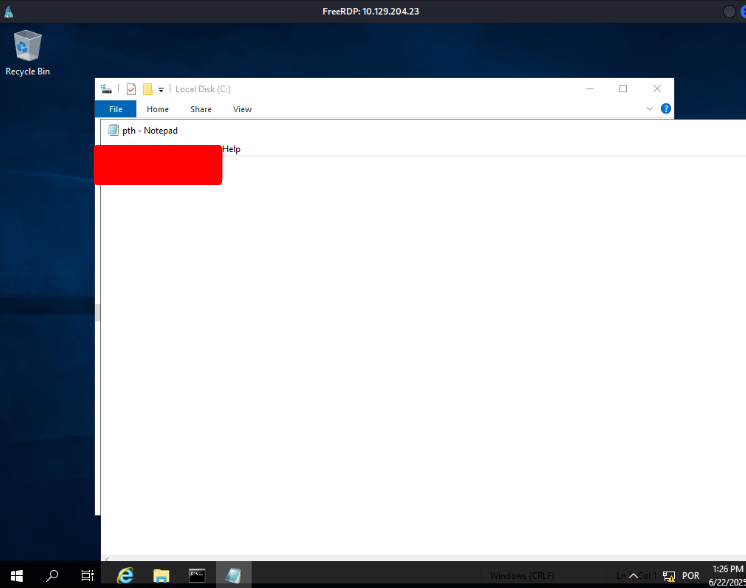Open Task View on the taskbar
The width and height of the screenshot is (746, 588).
click(88, 575)
